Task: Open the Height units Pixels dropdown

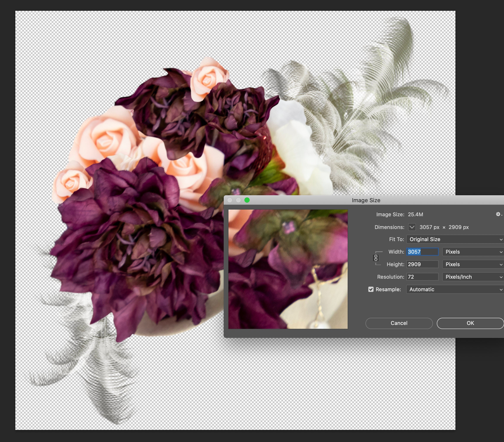Action: (473, 264)
